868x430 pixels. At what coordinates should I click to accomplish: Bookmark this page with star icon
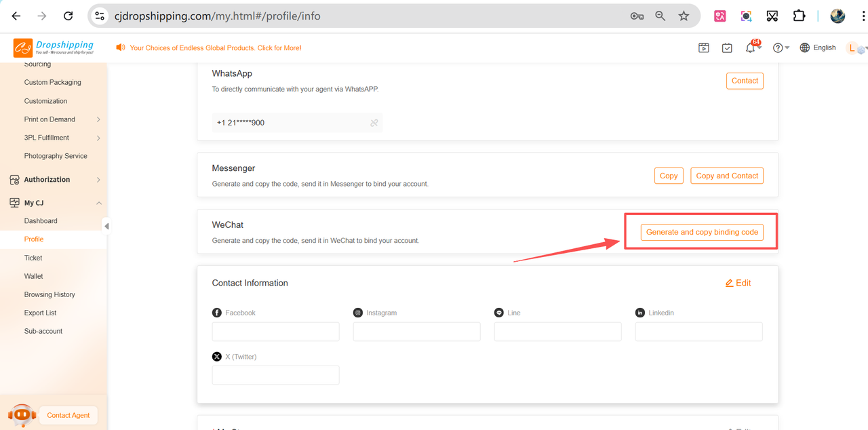click(x=684, y=16)
